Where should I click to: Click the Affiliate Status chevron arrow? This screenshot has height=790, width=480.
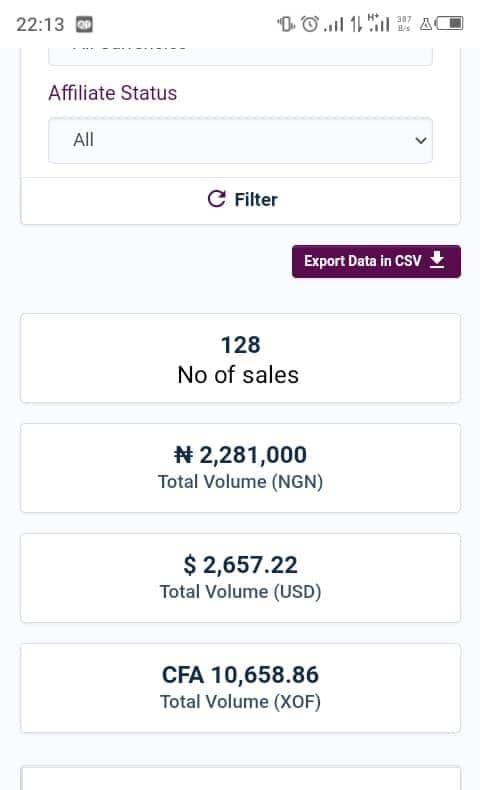(421, 141)
